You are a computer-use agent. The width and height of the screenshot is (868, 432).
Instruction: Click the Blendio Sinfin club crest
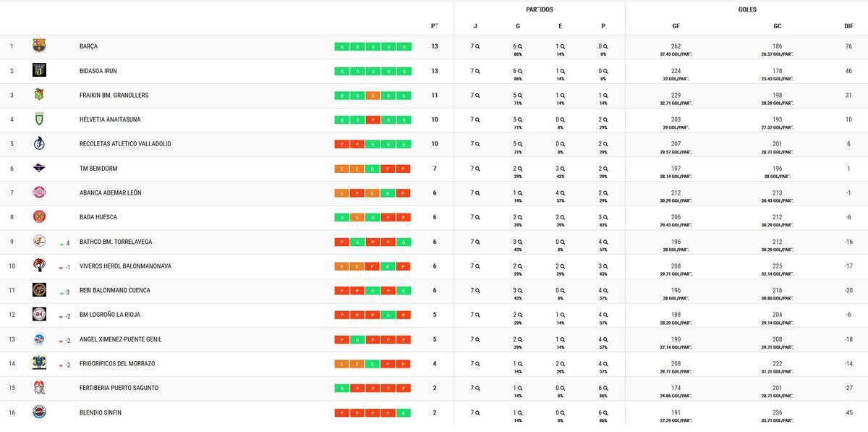[38, 412]
